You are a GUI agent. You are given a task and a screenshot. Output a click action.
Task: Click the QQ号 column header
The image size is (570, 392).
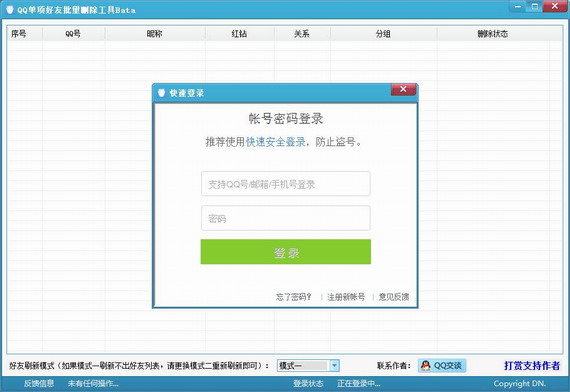click(x=73, y=34)
